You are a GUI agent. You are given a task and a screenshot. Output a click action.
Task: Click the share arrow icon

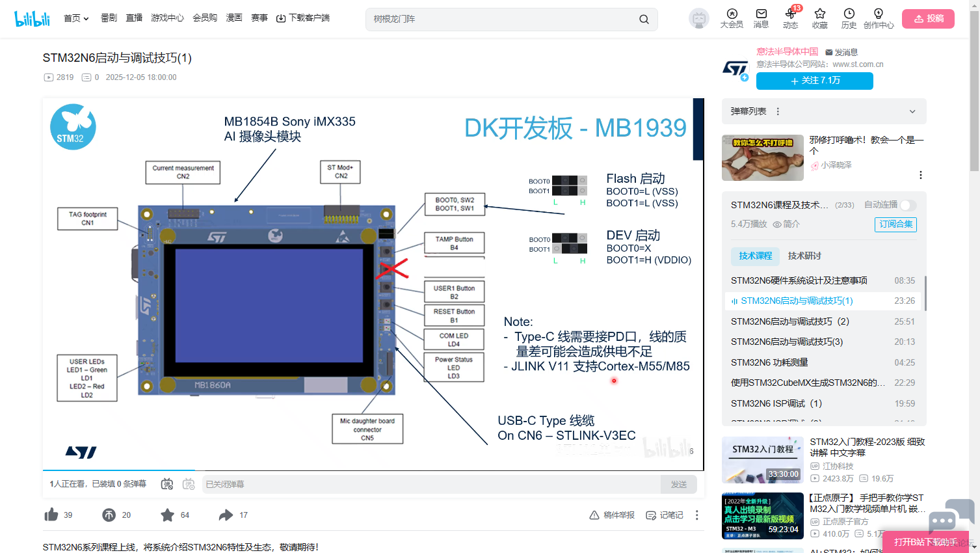point(226,515)
